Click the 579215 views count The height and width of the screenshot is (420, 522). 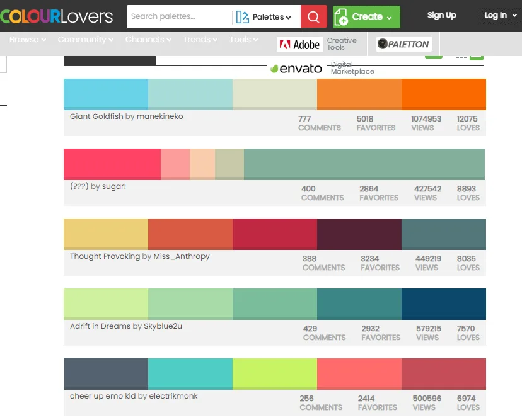pos(429,328)
